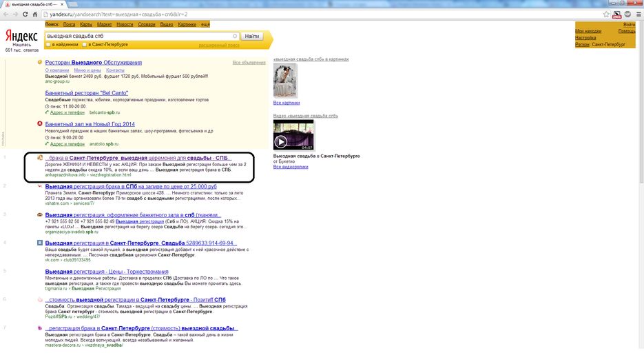
Task: Open Bel Canto 'Адрес и телефон' link
Action: 67,112
